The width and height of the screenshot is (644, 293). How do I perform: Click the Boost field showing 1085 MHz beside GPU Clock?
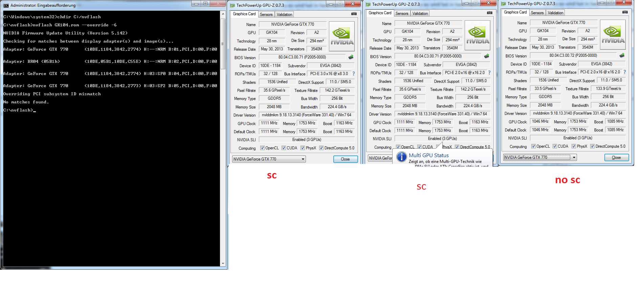click(x=615, y=121)
